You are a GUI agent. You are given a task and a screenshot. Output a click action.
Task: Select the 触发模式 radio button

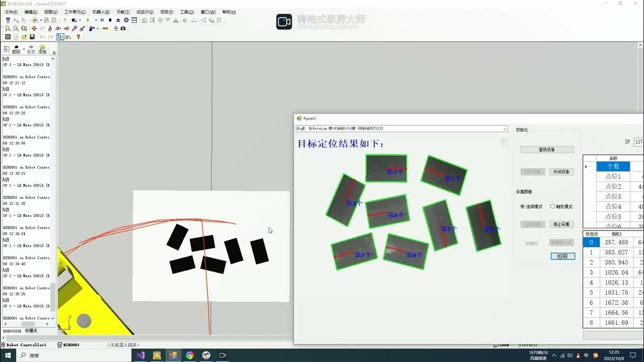tap(561, 207)
